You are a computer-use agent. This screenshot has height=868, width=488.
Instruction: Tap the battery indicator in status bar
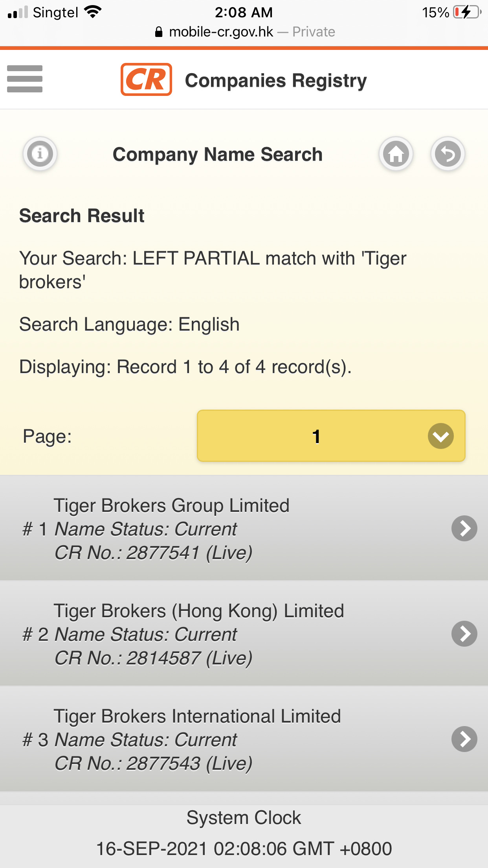[467, 12]
